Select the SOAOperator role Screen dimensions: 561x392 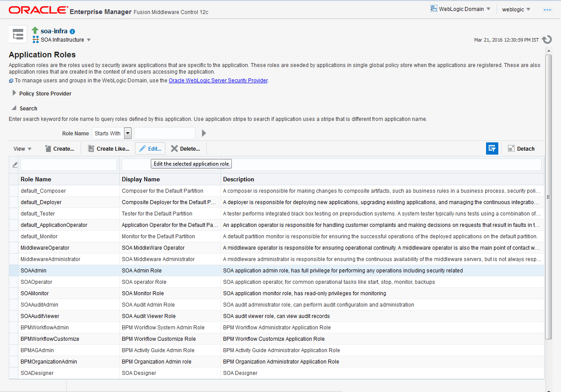(36, 282)
